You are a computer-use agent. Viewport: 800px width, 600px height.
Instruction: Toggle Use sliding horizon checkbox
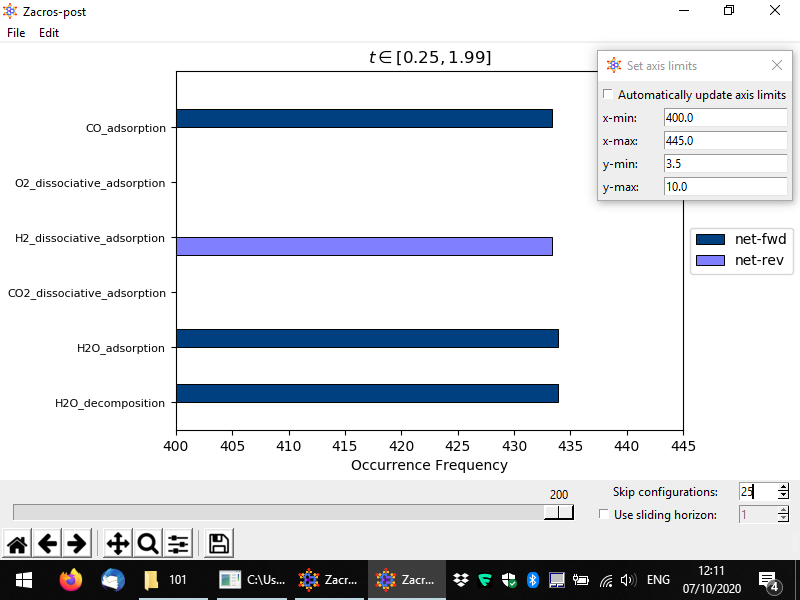603,515
